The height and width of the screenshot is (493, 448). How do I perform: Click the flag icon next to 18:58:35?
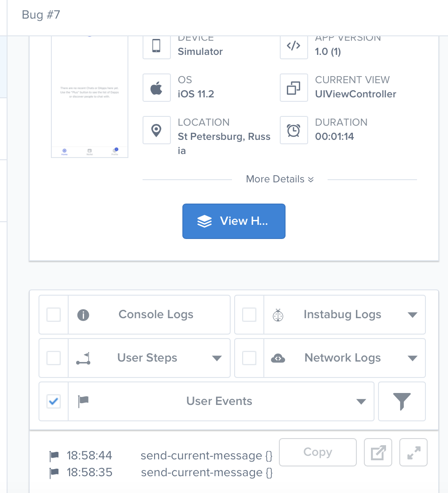[x=54, y=473]
